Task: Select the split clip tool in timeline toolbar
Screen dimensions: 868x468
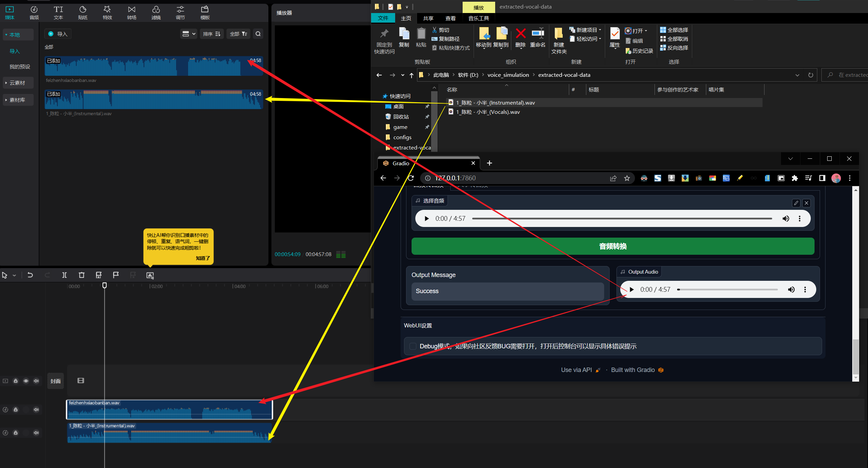Action: 64,275
